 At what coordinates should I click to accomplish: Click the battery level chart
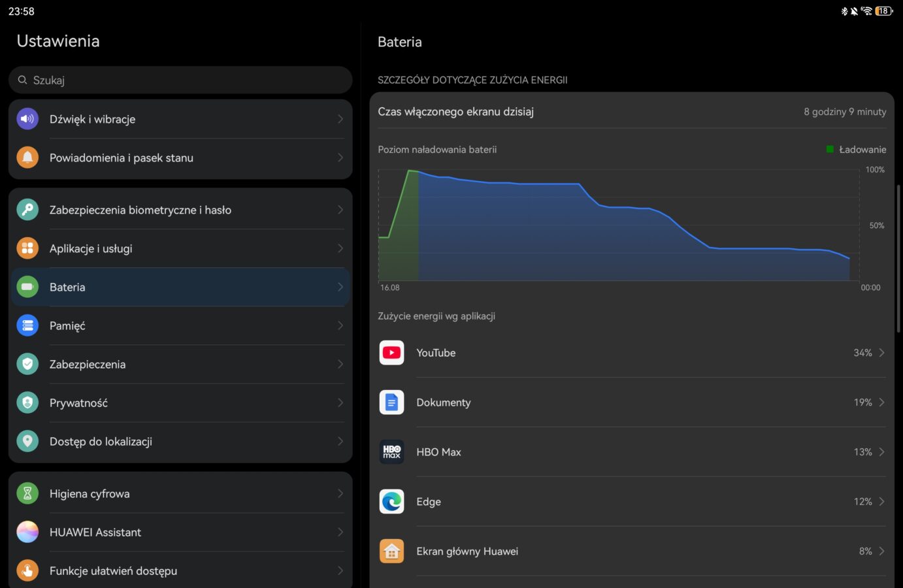tap(619, 225)
